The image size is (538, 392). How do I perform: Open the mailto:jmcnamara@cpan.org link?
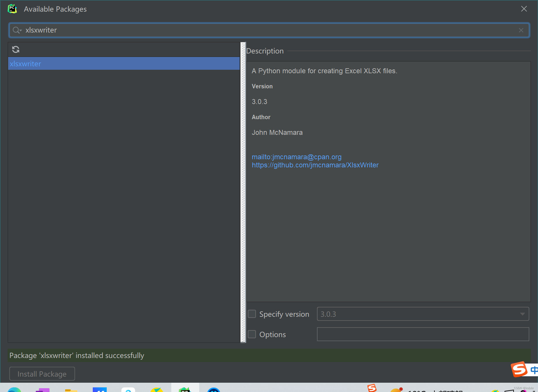pos(297,157)
